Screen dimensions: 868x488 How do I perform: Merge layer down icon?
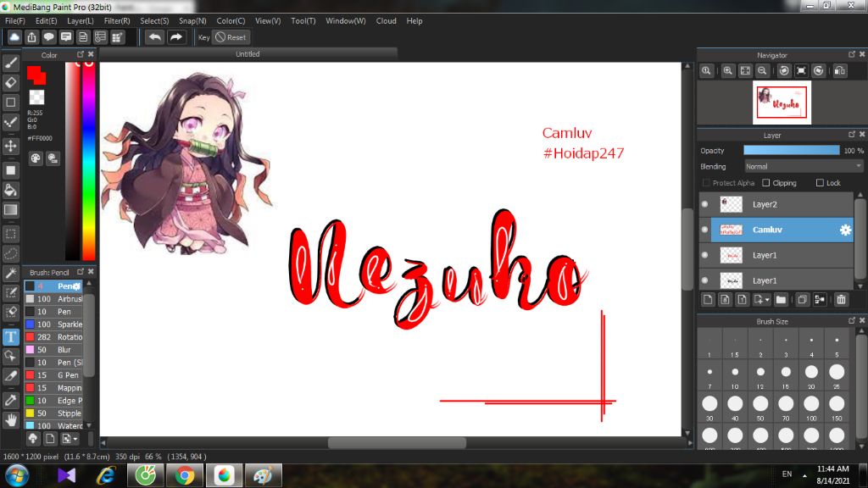[820, 299]
